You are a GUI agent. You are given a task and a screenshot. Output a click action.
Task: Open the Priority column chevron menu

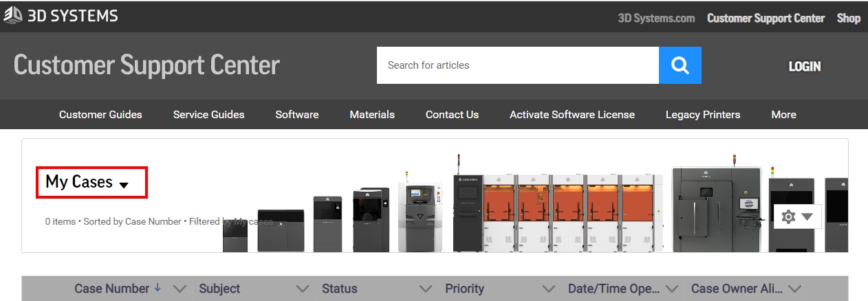coord(548,289)
